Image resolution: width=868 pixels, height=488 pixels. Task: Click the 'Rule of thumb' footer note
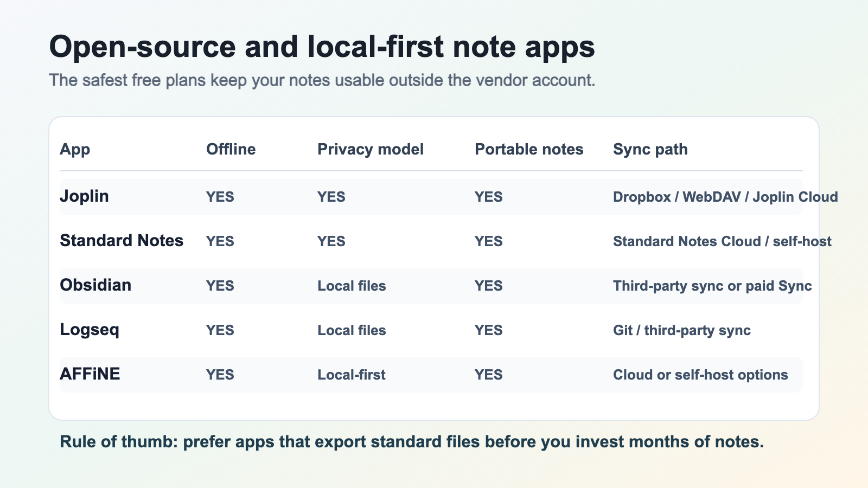[412, 442]
